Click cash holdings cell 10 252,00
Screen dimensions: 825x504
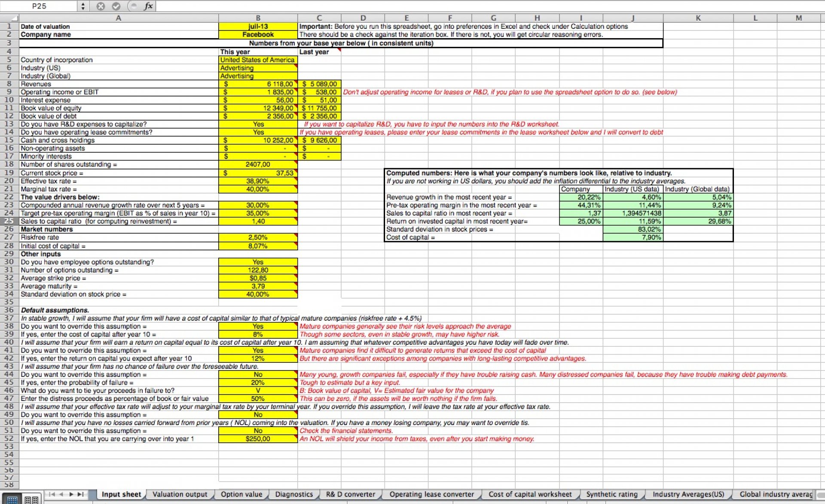(258, 140)
